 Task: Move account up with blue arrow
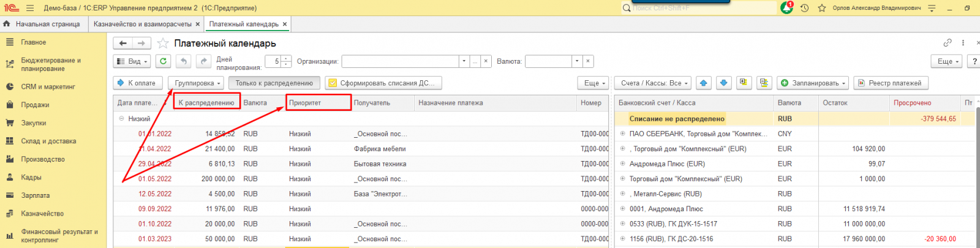click(x=704, y=83)
